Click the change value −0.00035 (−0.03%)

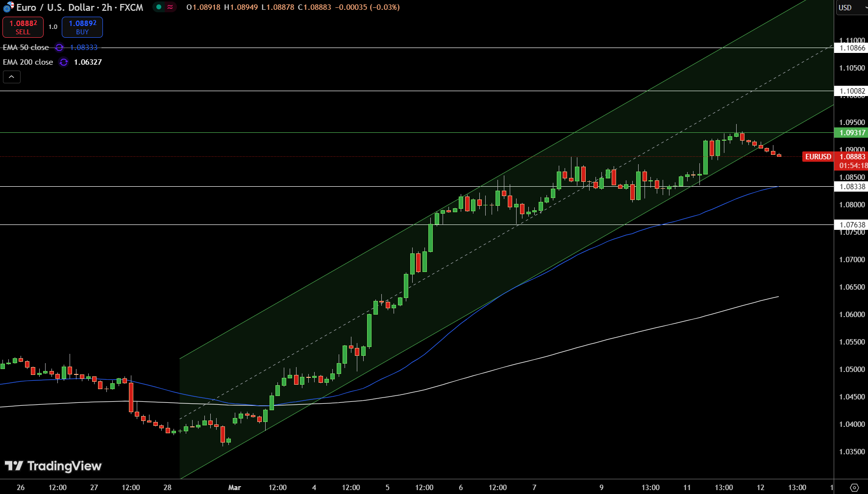pos(367,7)
